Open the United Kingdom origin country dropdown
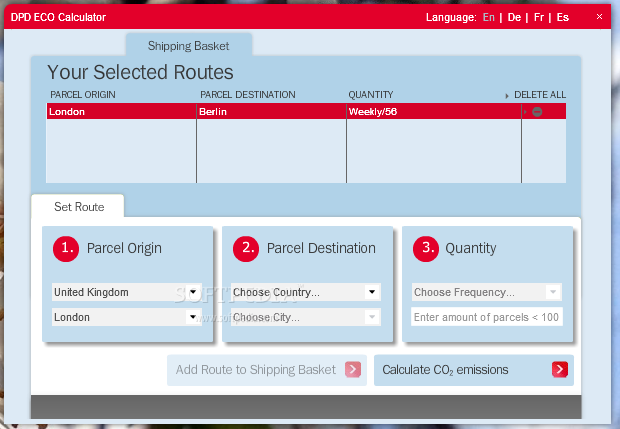The width and height of the screenshot is (620, 429). (x=127, y=292)
